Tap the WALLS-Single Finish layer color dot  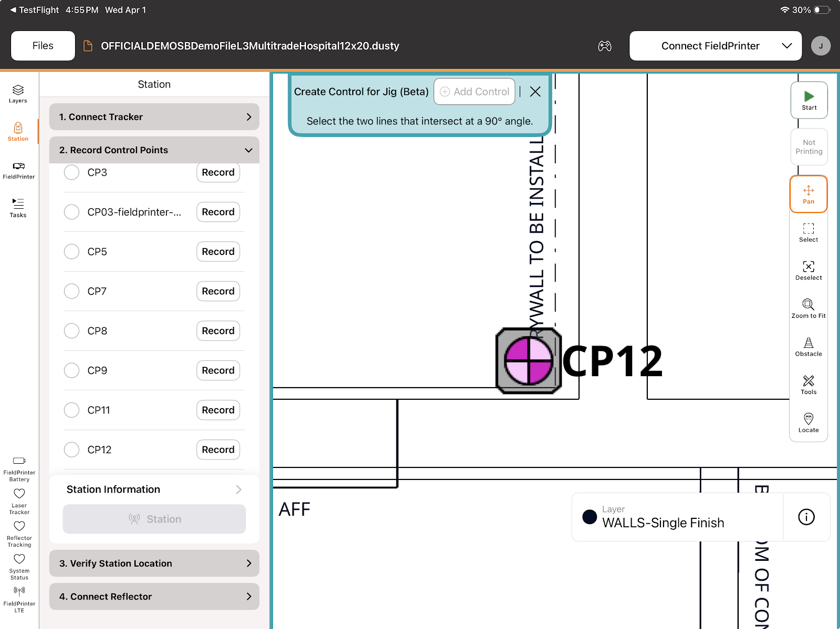point(590,517)
